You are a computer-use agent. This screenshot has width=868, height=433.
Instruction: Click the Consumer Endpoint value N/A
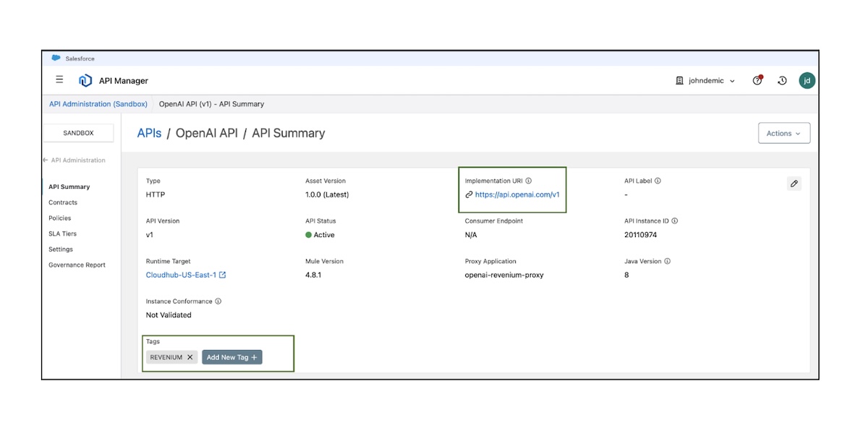click(471, 235)
